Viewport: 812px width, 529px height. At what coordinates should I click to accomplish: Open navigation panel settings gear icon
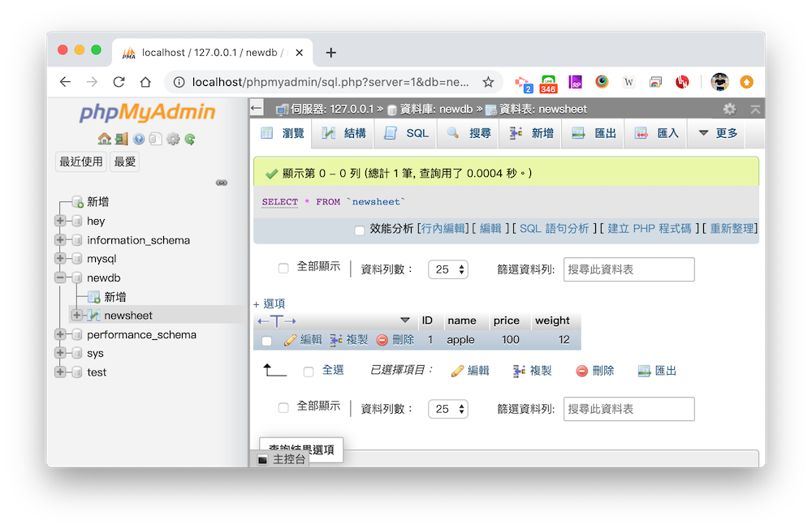pos(173,139)
